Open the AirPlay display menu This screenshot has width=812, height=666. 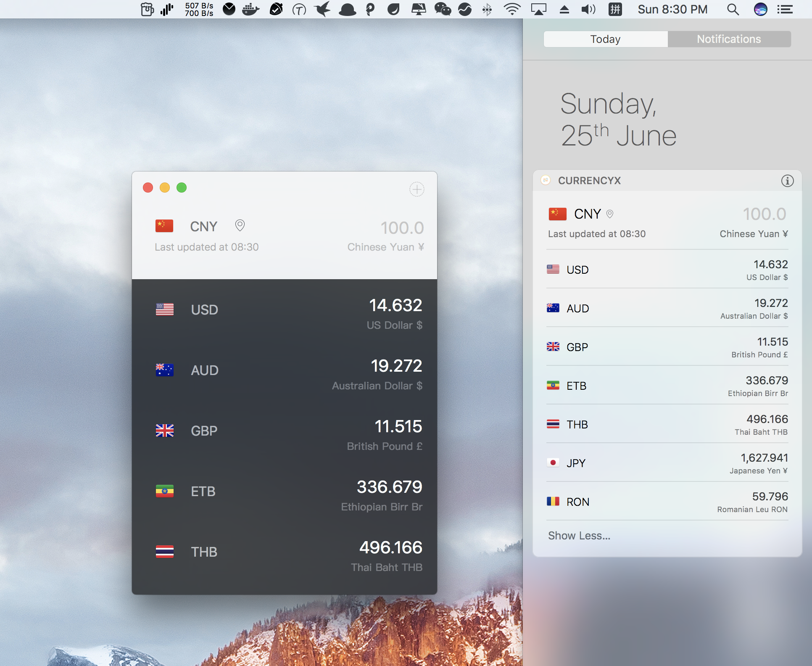click(538, 9)
